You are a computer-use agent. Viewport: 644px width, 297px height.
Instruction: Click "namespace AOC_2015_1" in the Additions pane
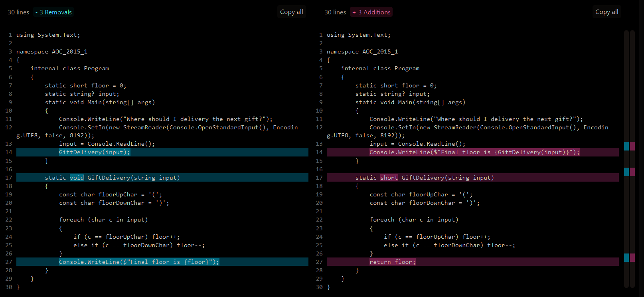click(x=362, y=51)
